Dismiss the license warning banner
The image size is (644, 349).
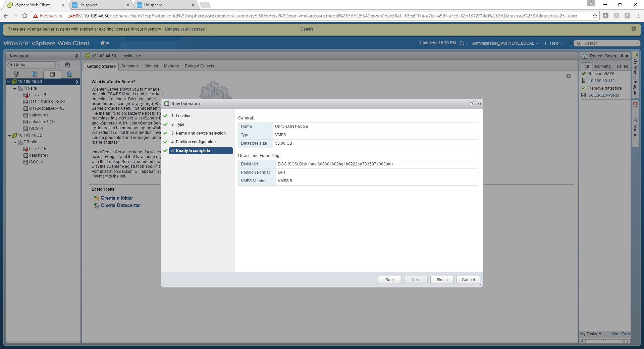click(x=634, y=29)
